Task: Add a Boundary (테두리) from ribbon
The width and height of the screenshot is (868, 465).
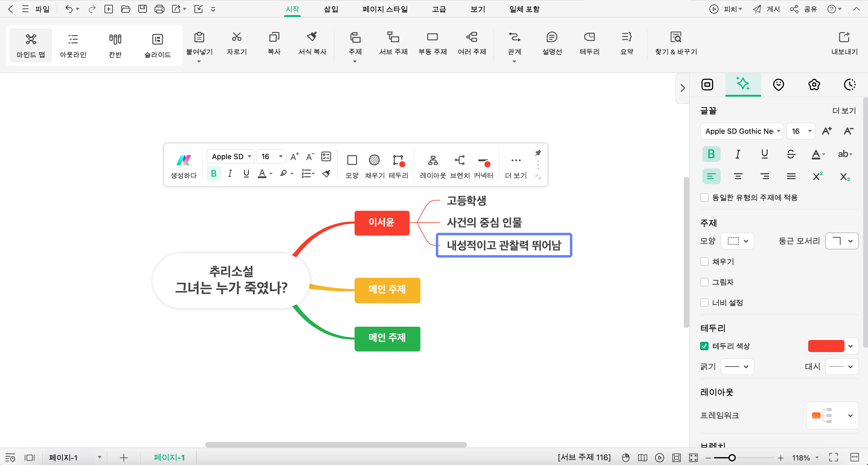Action: click(589, 43)
